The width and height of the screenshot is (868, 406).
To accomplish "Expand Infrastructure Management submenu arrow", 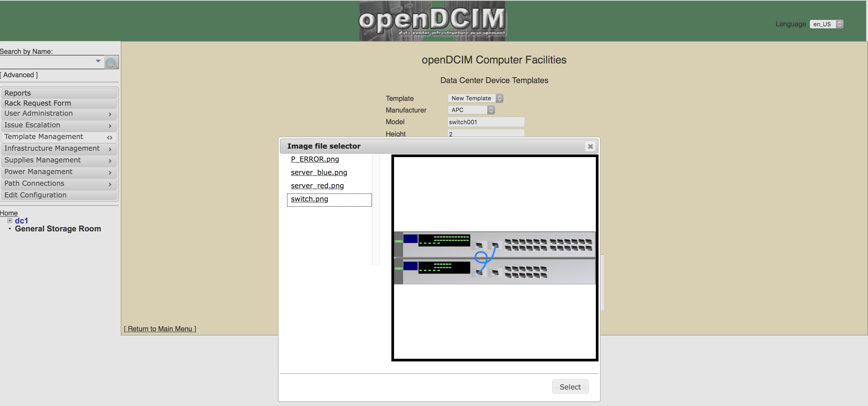I will (x=110, y=149).
